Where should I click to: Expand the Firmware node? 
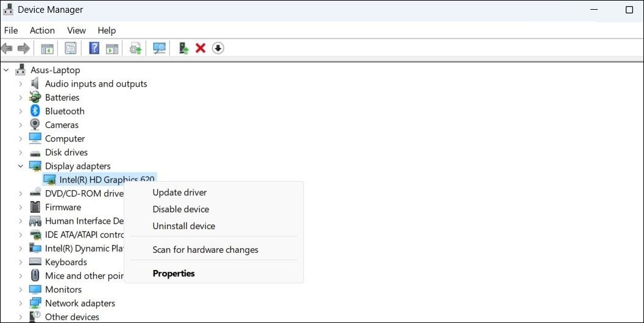pyautogui.click(x=21, y=207)
